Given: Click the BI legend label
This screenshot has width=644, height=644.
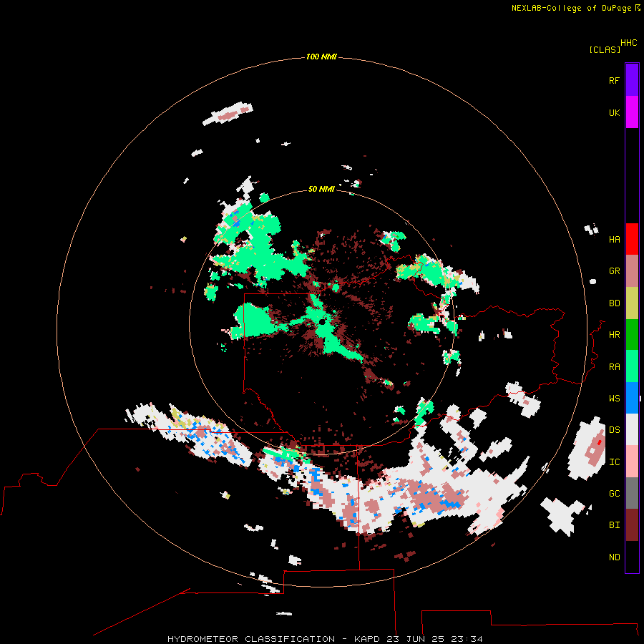Looking at the screenshot, I should tap(614, 525).
